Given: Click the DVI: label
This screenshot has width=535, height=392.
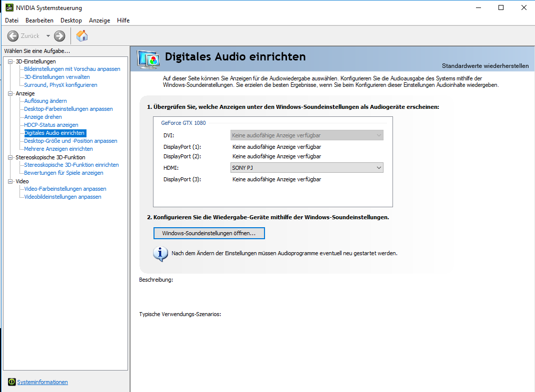Looking at the screenshot, I should point(168,136).
